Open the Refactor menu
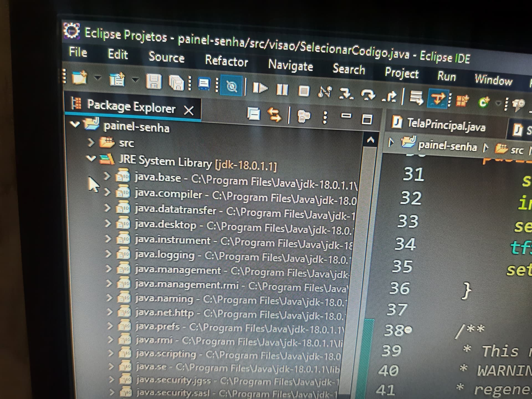This screenshot has height=399, width=532. coord(226,61)
